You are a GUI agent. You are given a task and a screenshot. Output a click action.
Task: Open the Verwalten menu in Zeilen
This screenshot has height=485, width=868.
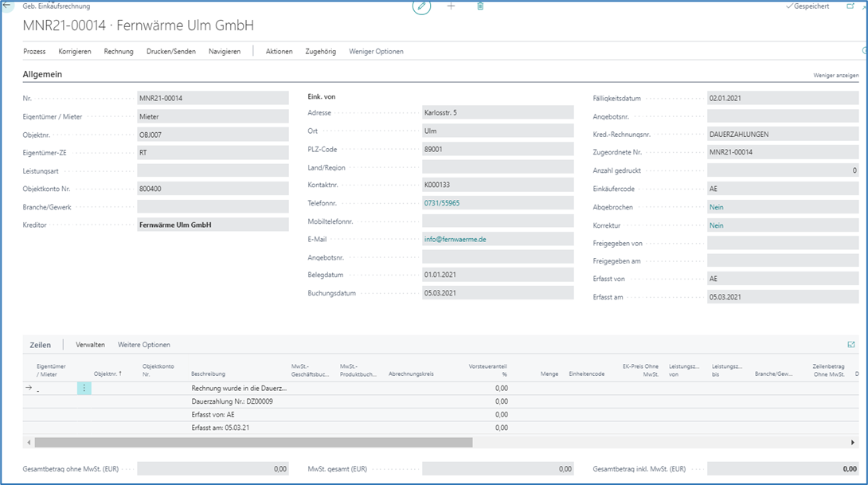click(90, 344)
